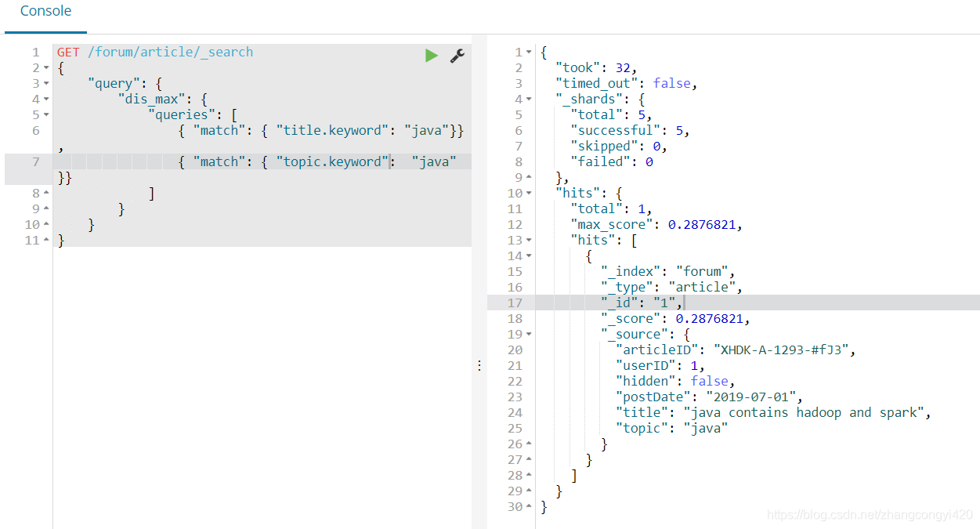Place cursor on GET /forum/article/_search line
The width and height of the screenshot is (980, 529).
click(x=155, y=52)
